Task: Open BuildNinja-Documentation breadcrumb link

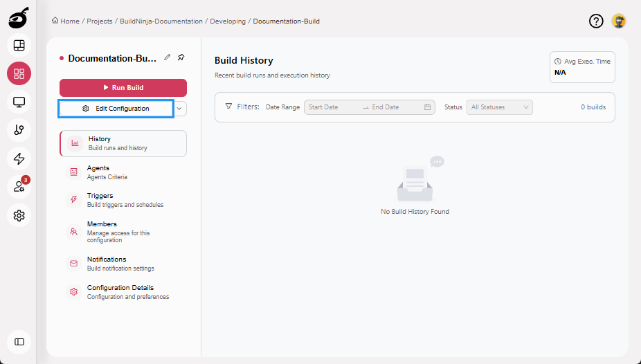Action: 161,21
